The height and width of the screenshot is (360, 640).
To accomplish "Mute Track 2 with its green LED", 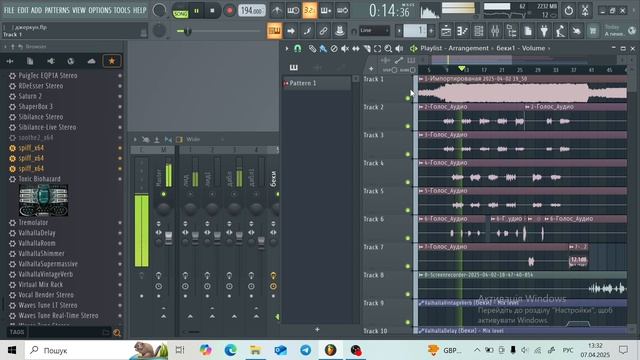I will tap(407, 126).
